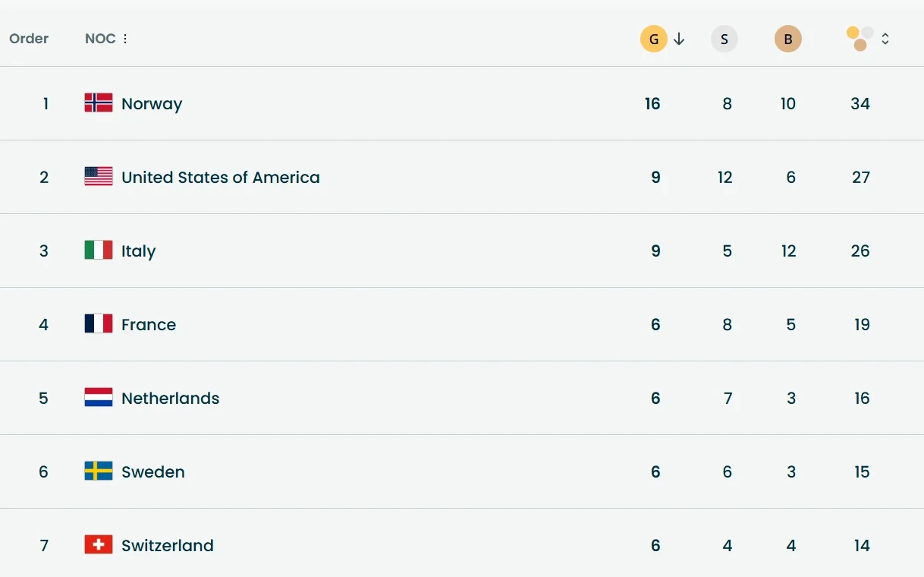Sort by bronze medal icon

[x=787, y=39]
